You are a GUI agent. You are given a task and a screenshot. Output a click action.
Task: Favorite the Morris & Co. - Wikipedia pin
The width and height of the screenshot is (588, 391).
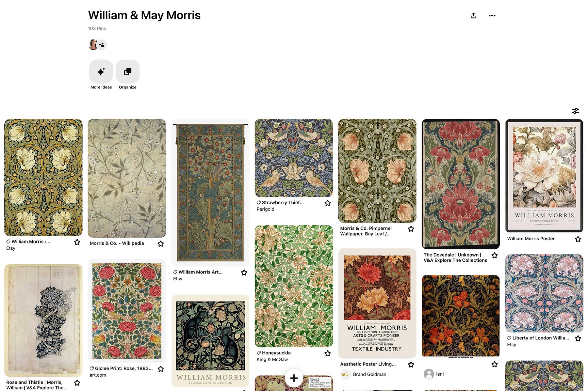(161, 244)
